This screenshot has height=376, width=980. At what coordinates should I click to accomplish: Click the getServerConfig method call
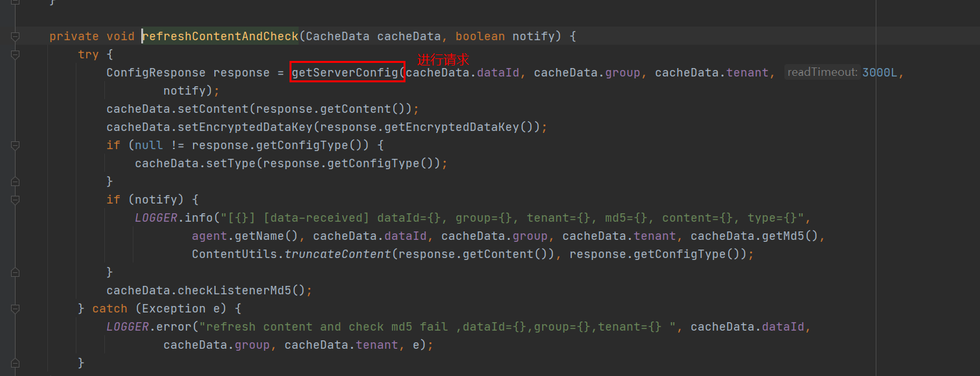pyautogui.click(x=345, y=73)
